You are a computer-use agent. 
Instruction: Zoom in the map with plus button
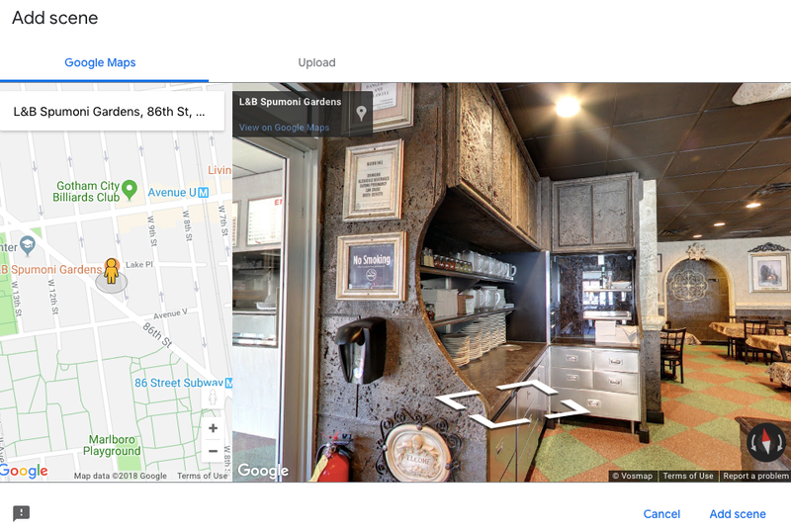[213, 428]
